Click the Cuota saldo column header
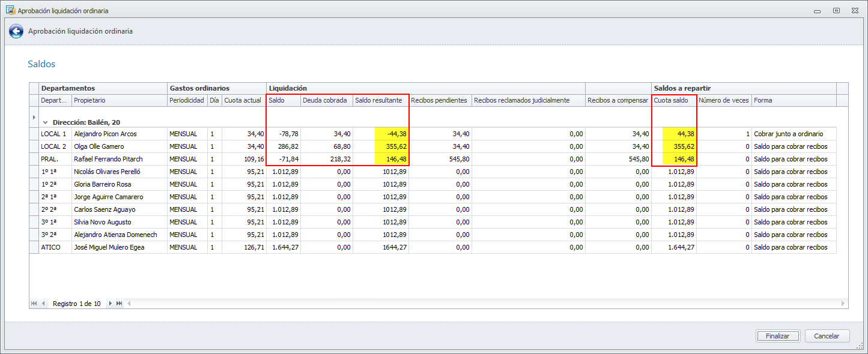This screenshot has width=868, height=354. [x=673, y=100]
